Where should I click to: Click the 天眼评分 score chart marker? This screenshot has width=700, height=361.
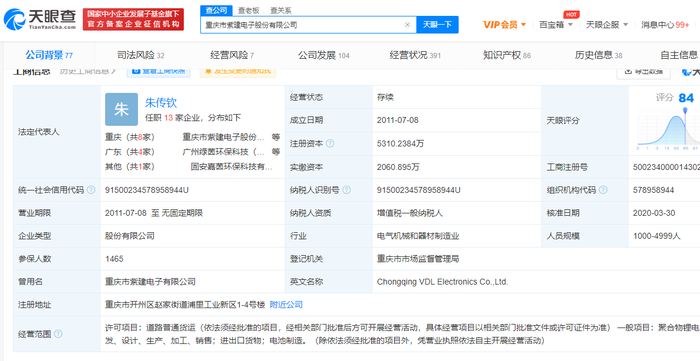[686, 110]
